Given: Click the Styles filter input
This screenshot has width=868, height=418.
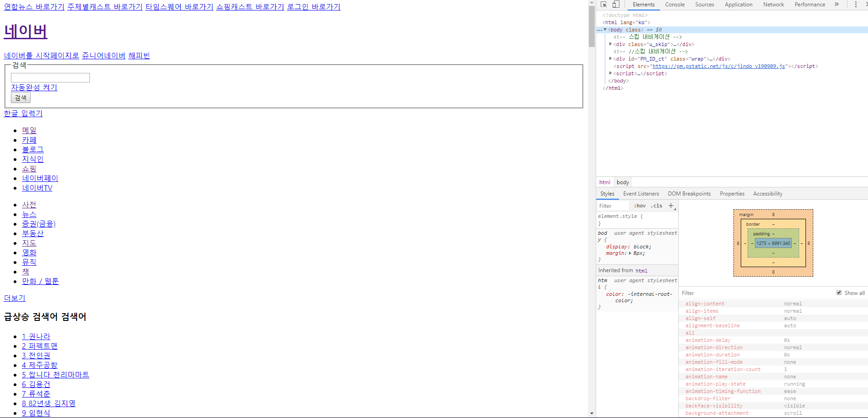Looking at the screenshot, I should (613, 206).
